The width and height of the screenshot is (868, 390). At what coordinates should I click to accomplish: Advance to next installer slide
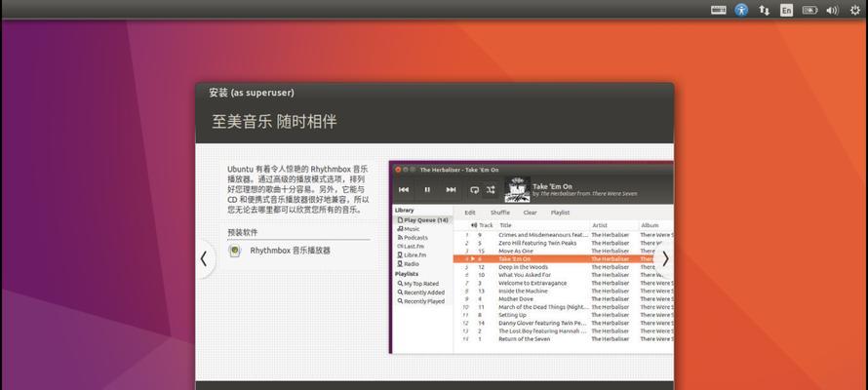click(665, 259)
